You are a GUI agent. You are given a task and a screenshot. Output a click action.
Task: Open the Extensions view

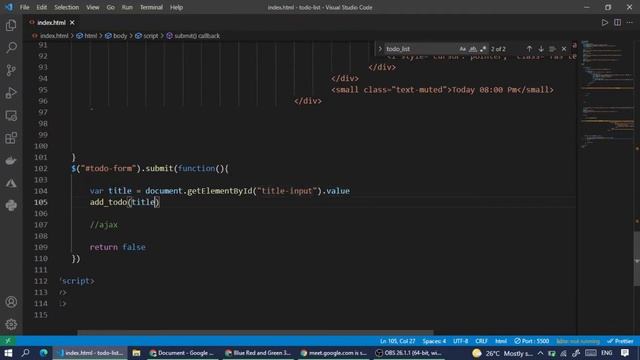coord(11,138)
